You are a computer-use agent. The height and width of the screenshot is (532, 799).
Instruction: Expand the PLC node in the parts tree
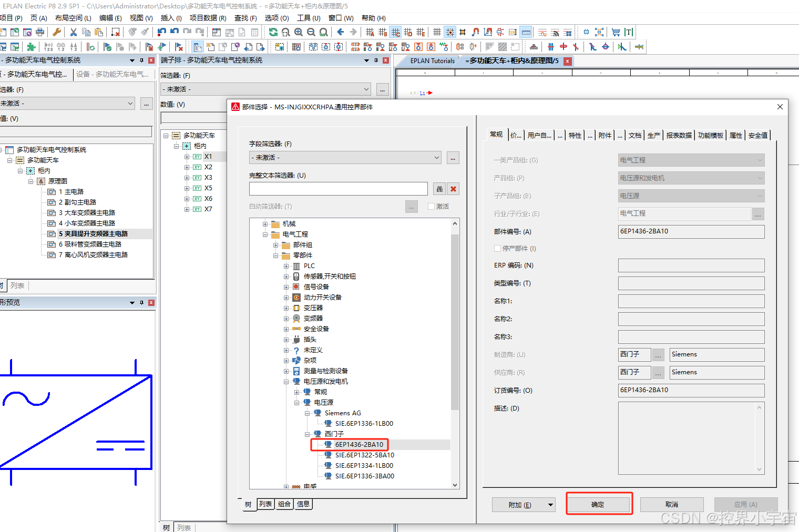[286, 266]
